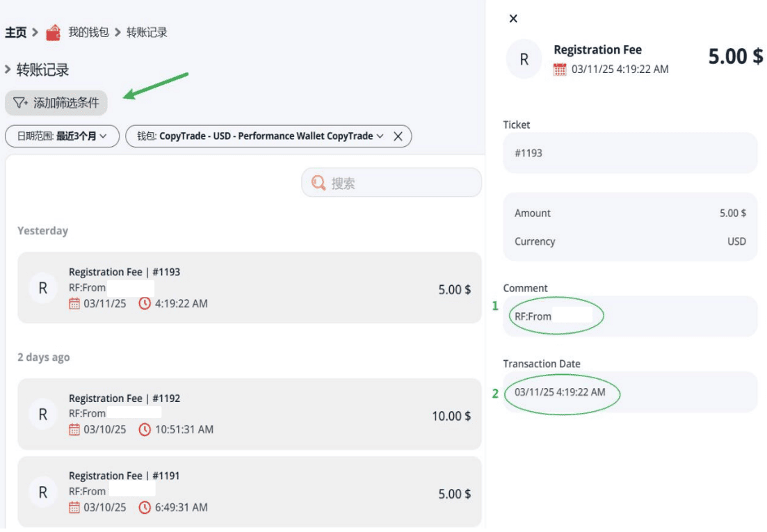Click the Transaction Date value field
The width and height of the screenshot is (767, 532).
click(x=630, y=392)
